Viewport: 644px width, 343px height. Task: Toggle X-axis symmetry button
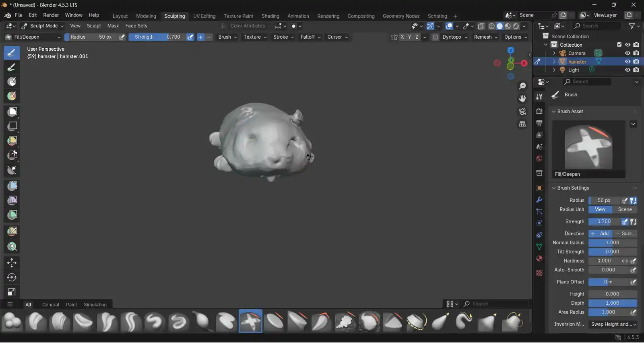coord(402,37)
